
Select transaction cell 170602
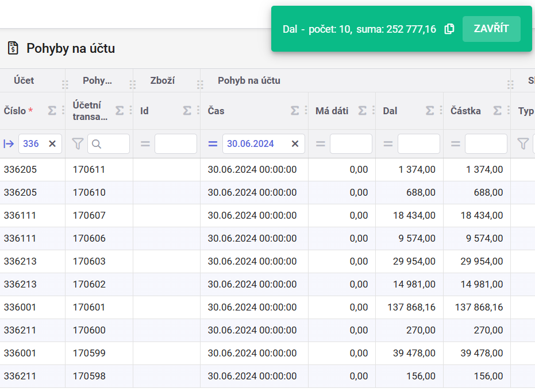[99, 284]
